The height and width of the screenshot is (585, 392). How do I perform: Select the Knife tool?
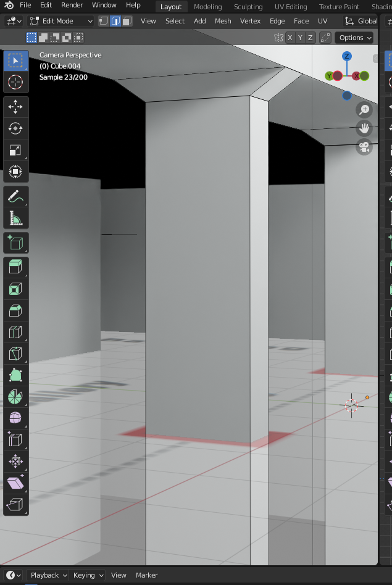[15, 354]
